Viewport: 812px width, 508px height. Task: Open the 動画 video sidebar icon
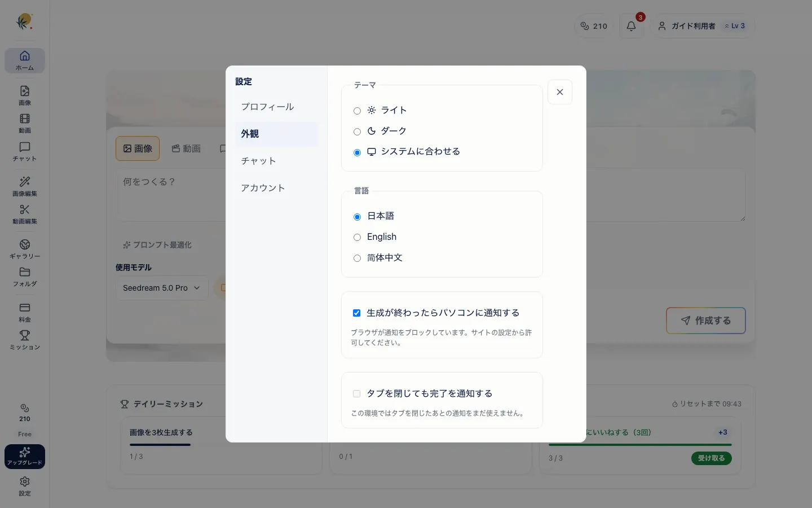point(25,124)
